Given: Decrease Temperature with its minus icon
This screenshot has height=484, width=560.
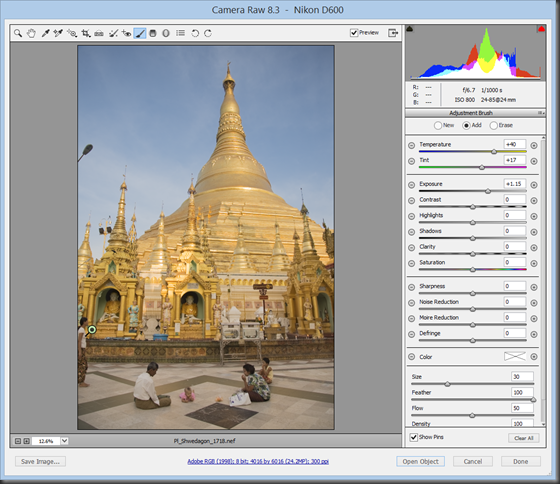Looking at the screenshot, I should tap(411, 145).
